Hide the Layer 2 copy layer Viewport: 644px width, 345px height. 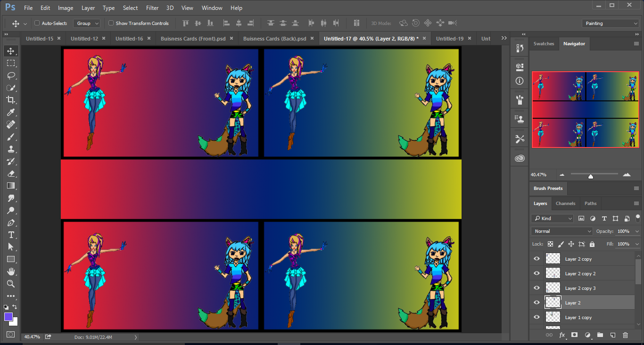tap(537, 259)
